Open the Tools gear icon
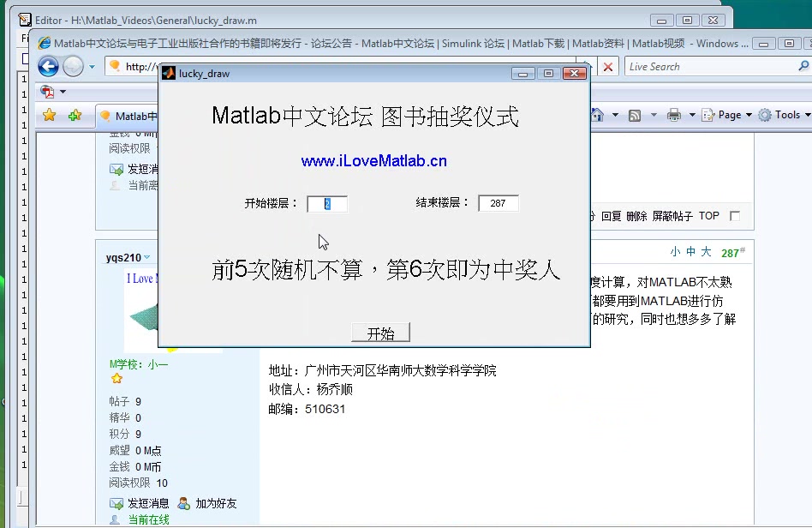Image resolution: width=812 pixels, height=528 pixels. coord(764,115)
